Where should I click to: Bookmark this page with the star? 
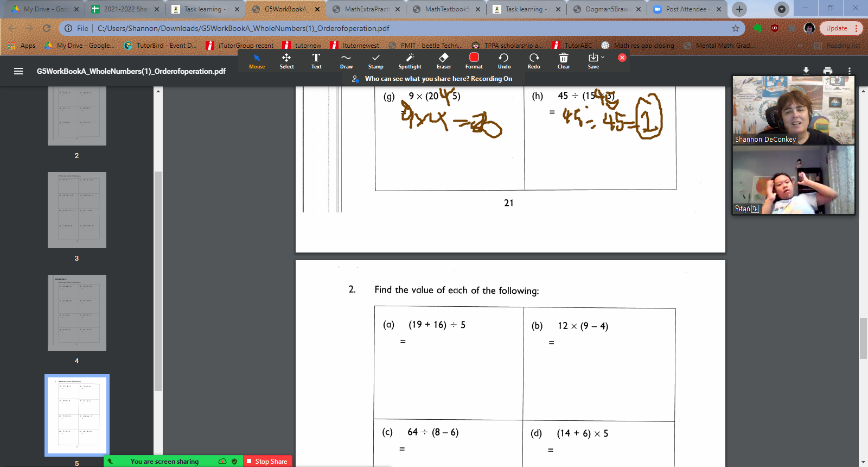(736, 28)
